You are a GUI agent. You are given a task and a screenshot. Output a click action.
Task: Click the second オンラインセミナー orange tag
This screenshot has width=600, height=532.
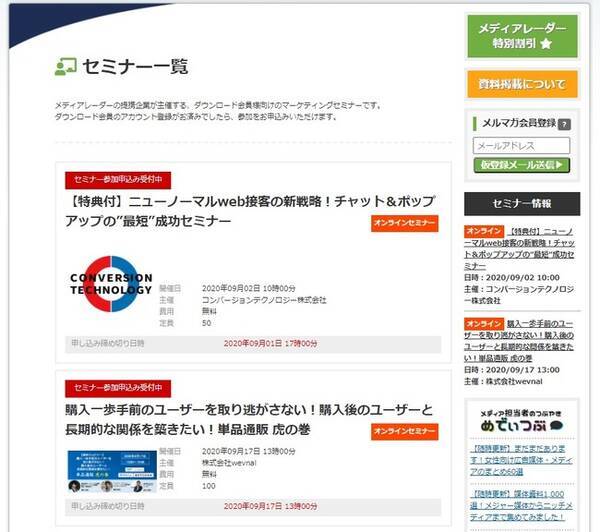404,431
